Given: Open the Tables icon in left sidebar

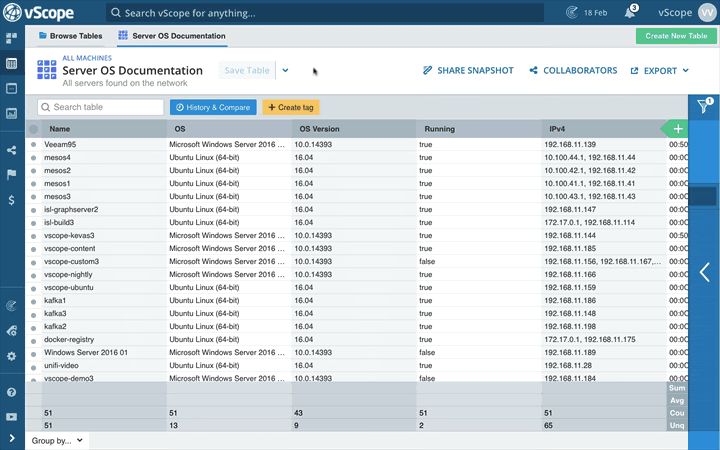Looking at the screenshot, I should point(11,63).
